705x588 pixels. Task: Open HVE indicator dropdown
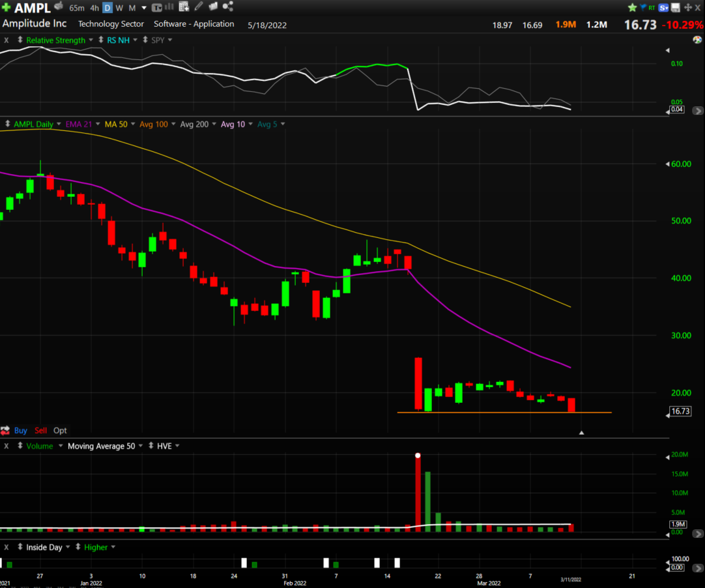pyautogui.click(x=177, y=445)
